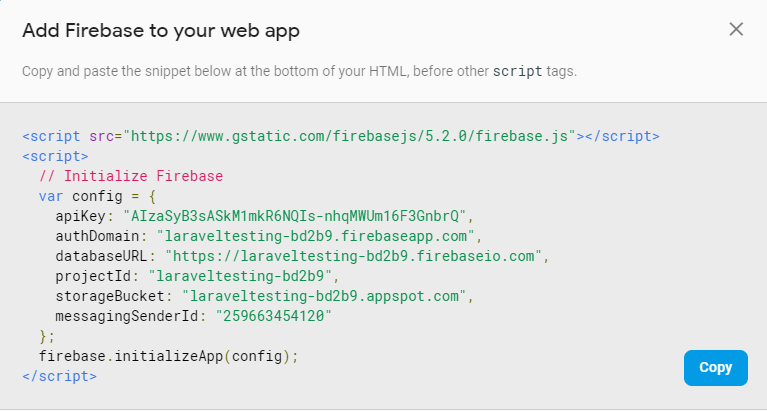Click the Initialize Firebase comment line

coord(131,176)
